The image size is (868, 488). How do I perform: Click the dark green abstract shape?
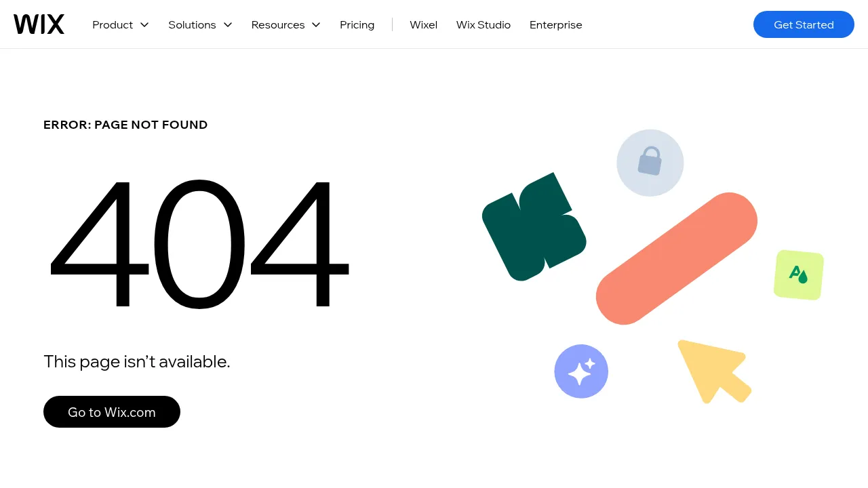pos(534,227)
